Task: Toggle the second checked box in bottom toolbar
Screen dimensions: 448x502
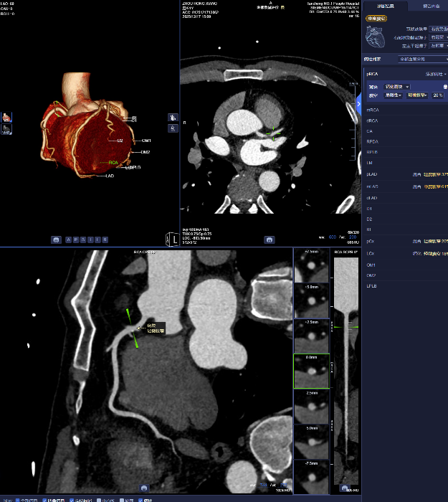Action: (45, 500)
